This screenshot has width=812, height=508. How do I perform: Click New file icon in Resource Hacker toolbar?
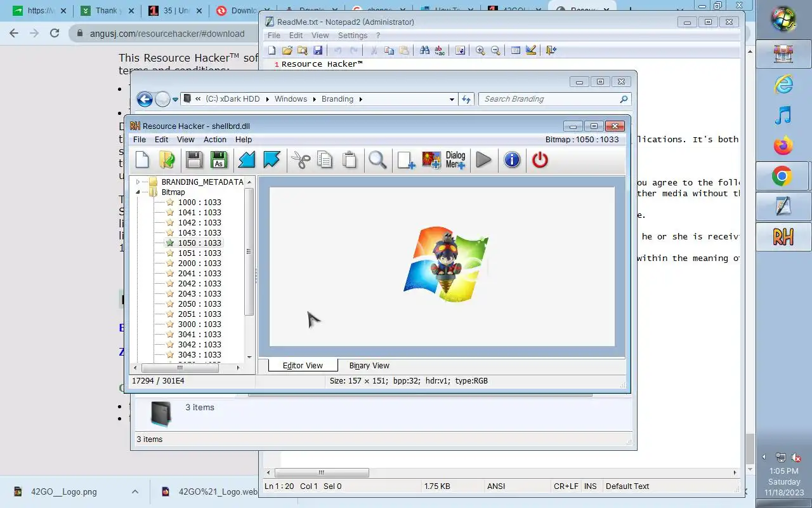(142, 160)
